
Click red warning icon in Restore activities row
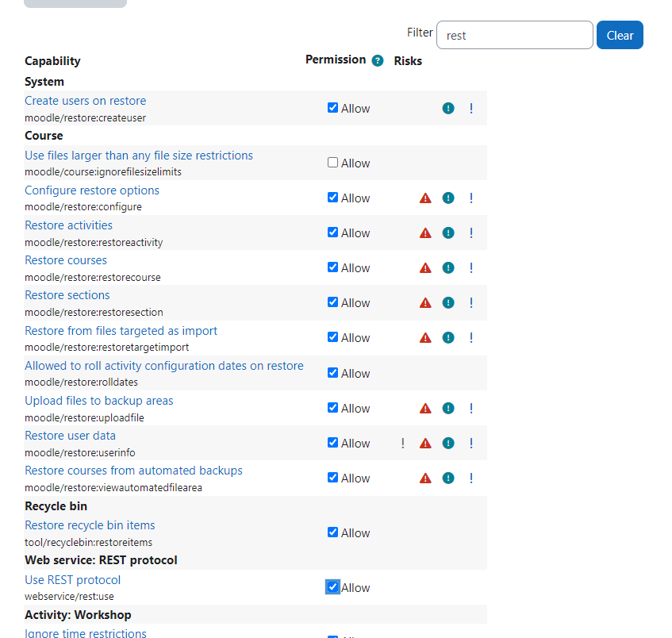click(x=425, y=233)
